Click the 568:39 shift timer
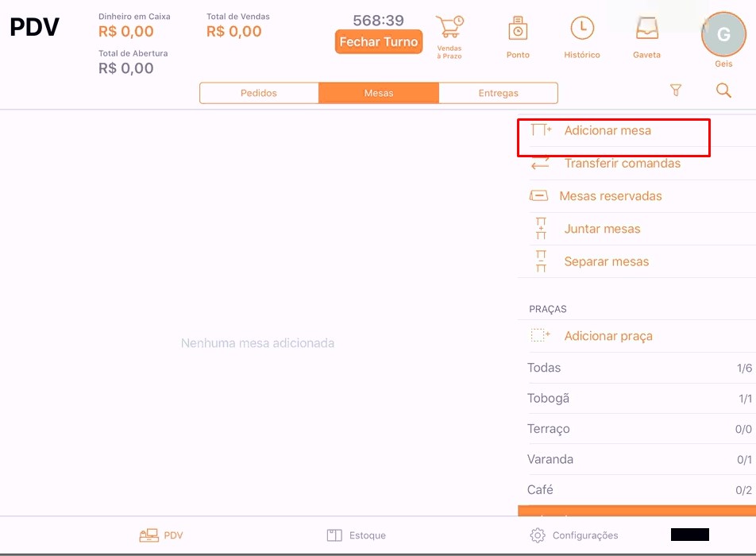The image size is (756, 556). (x=379, y=20)
